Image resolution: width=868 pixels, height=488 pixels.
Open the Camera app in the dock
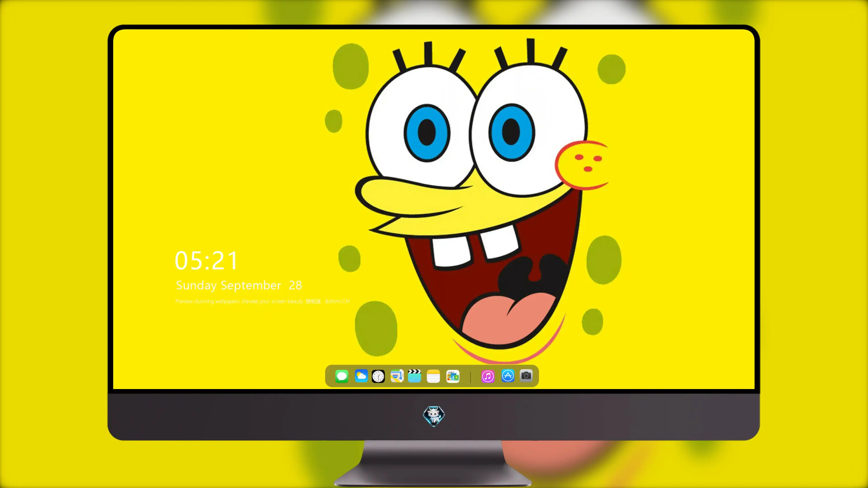(x=526, y=375)
